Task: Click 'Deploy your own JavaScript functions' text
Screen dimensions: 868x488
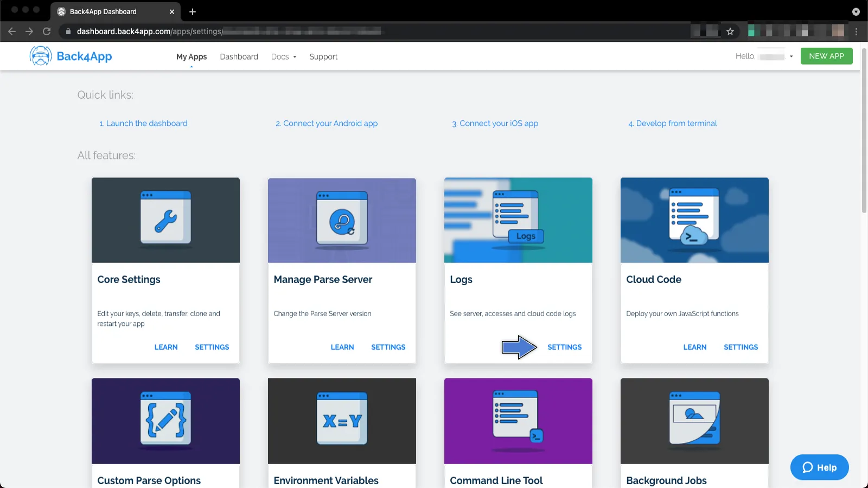Action: click(x=682, y=314)
